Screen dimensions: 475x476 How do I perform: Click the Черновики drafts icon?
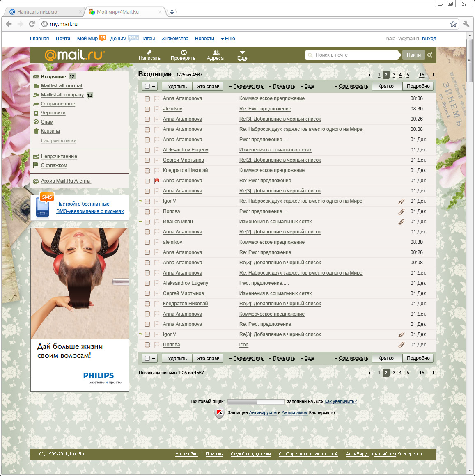(36, 113)
